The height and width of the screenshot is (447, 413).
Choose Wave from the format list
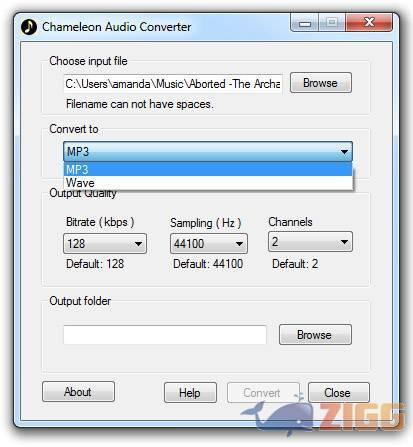point(208,183)
